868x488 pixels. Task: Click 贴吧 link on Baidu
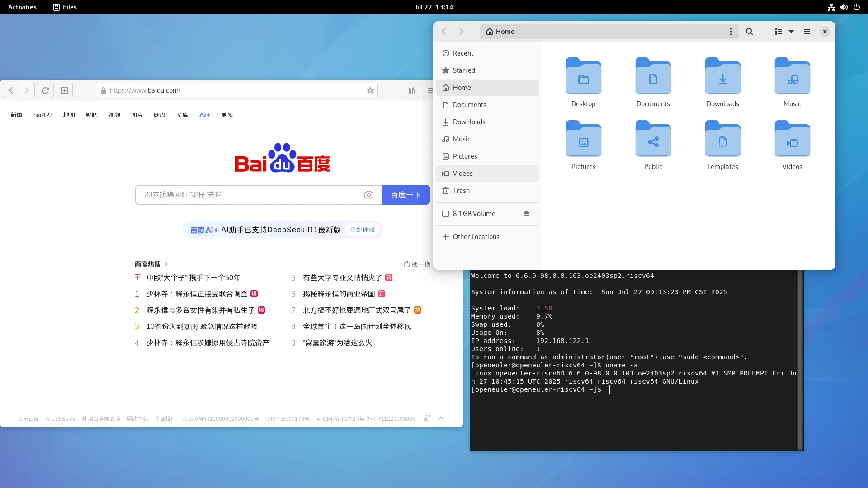click(92, 115)
